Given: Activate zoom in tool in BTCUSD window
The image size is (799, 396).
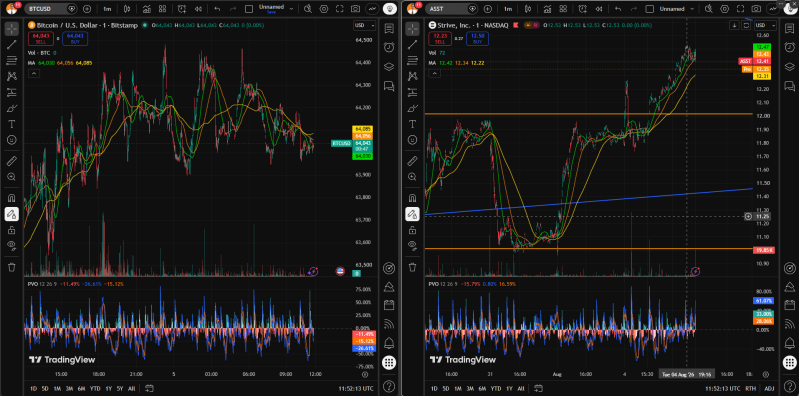Looking at the screenshot, I should pyautogui.click(x=12, y=177).
